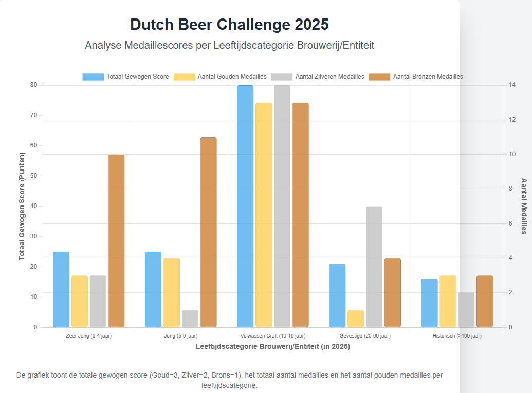Click the blue bar for Historisch category
532x393 pixels.
point(429,303)
